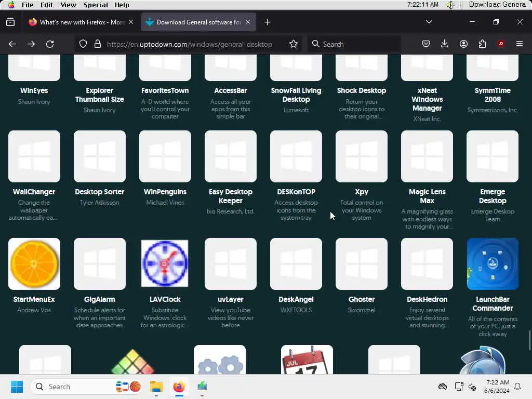The image size is (532, 399).
Task: Open the LAVClock app icon
Action: (165, 264)
